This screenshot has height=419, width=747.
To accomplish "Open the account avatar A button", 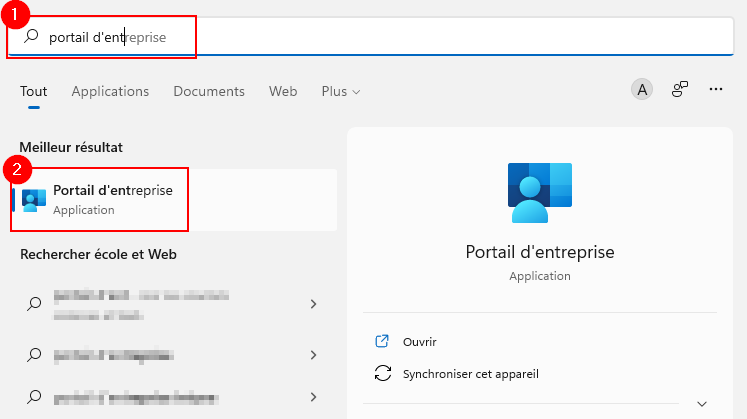I will coord(642,89).
